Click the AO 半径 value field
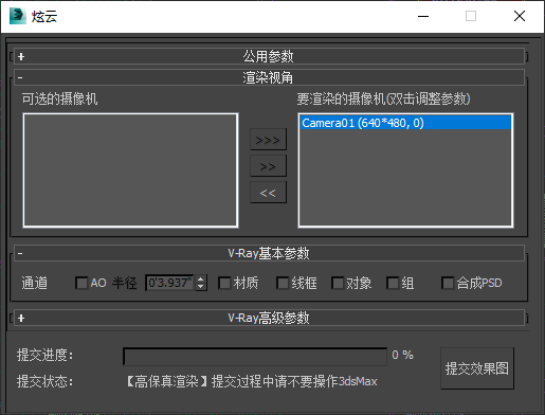Image resolution: width=545 pixels, height=415 pixels. tap(170, 283)
